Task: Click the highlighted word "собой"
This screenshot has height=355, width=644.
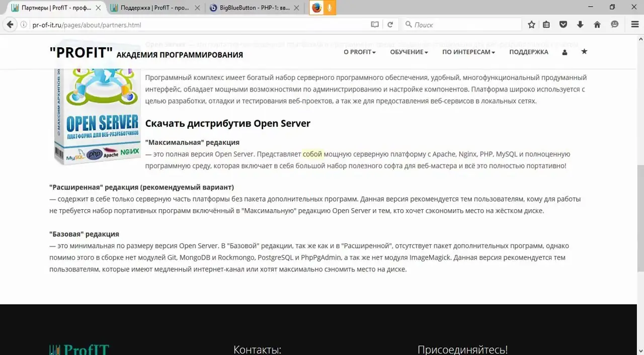Action: pos(312,154)
